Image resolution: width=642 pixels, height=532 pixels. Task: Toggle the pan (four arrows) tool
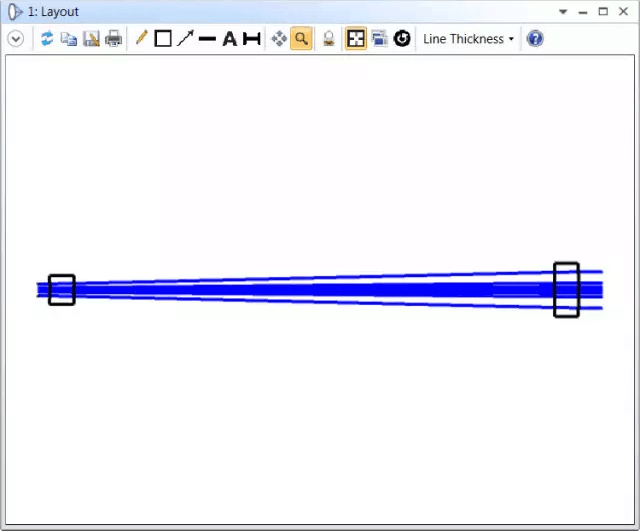(279, 39)
